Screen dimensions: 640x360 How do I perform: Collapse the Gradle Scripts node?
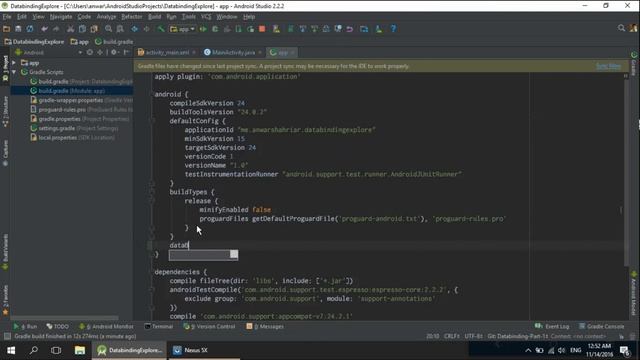tap(14, 72)
